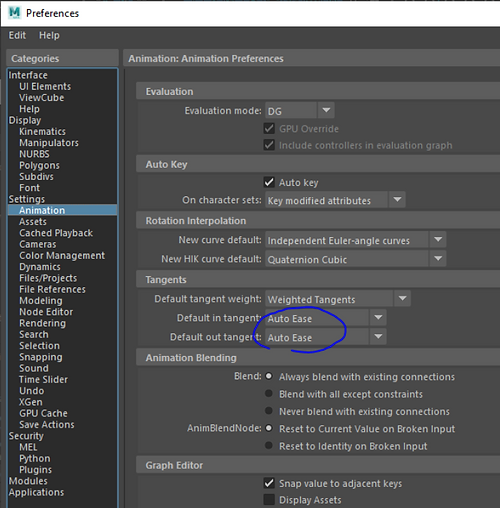
Task: Toggle the GPU Override checkbox
Action: pos(269,128)
